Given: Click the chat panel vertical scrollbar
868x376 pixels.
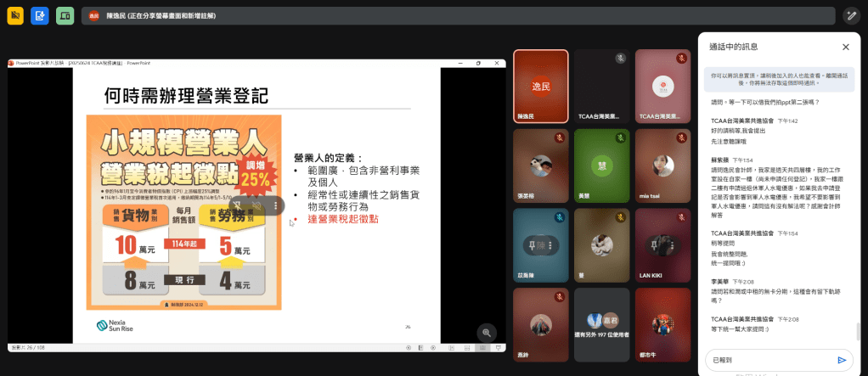Looking at the screenshot, I should tap(856, 331).
